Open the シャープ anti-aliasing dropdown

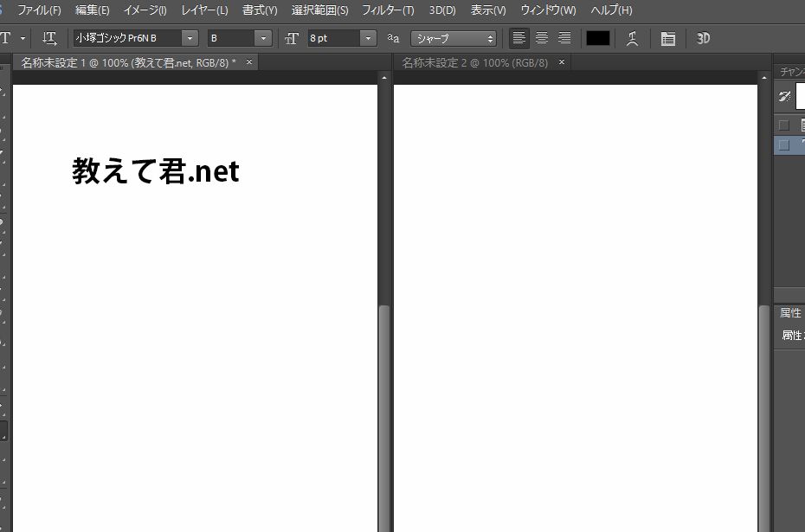pyautogui.click(x=454, y=38)
